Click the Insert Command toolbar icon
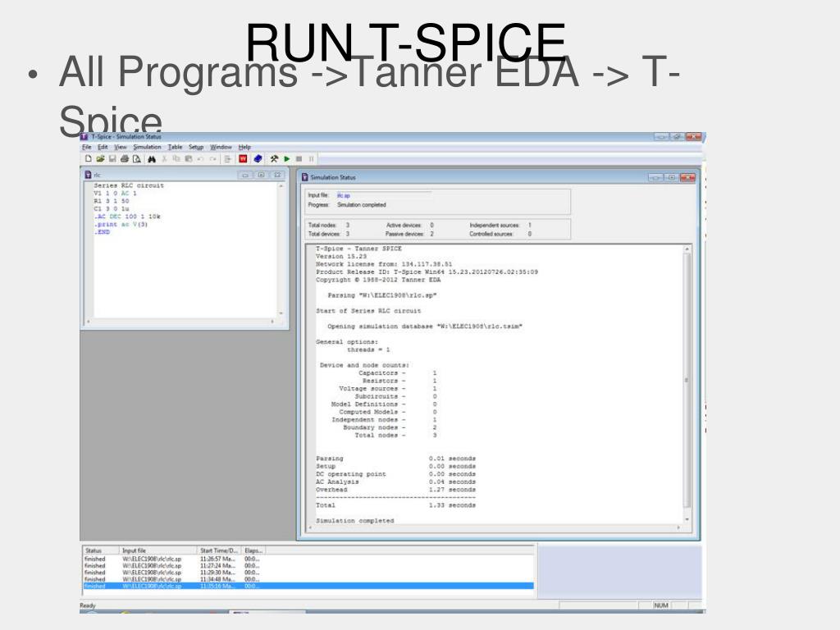 [228, 158]
